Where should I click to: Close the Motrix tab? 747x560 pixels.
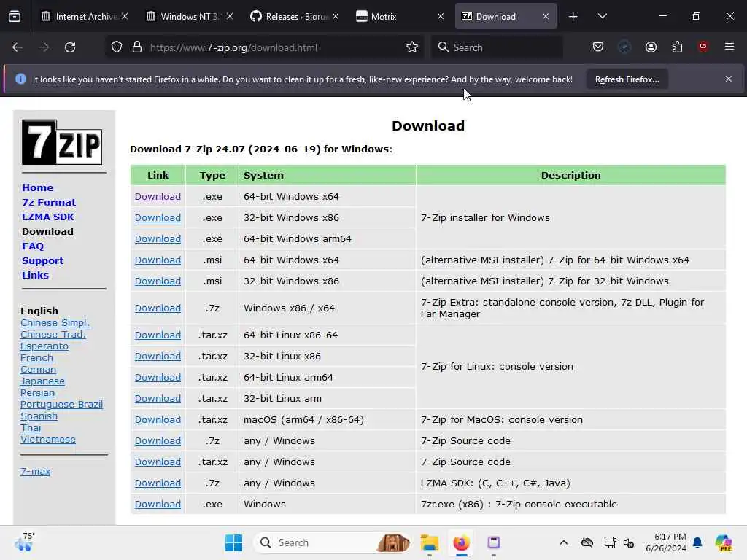(441, 17)
